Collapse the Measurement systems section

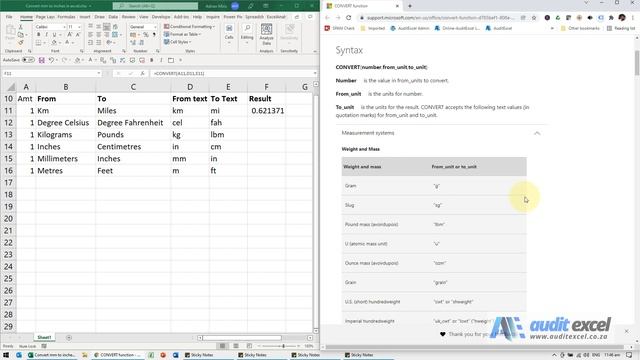tap(537, 133)
